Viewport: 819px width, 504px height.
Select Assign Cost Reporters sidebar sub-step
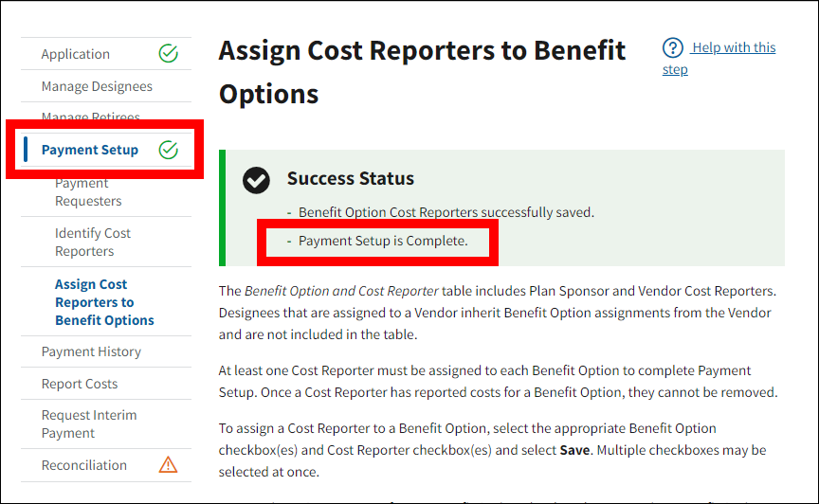coord(104,302)
